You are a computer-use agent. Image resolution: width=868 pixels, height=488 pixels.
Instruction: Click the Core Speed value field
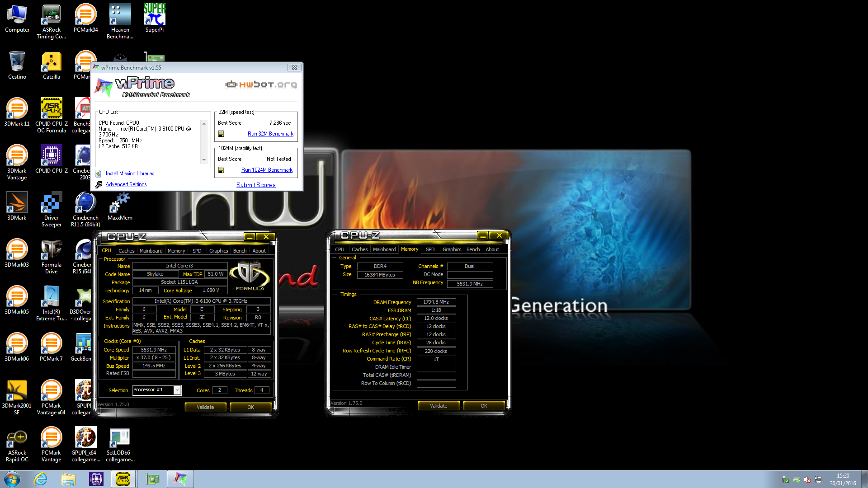click(154, 350)
